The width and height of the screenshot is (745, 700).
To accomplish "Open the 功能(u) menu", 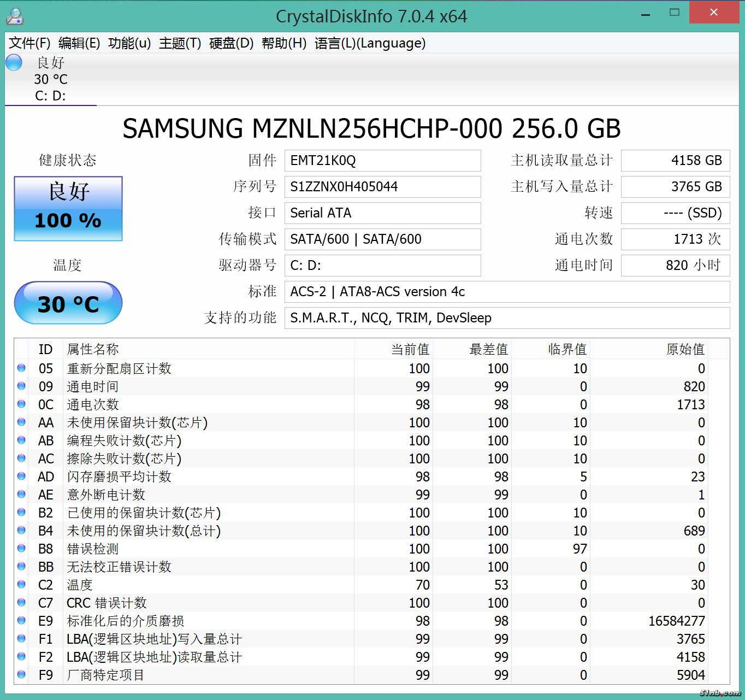I will (129, 43).
